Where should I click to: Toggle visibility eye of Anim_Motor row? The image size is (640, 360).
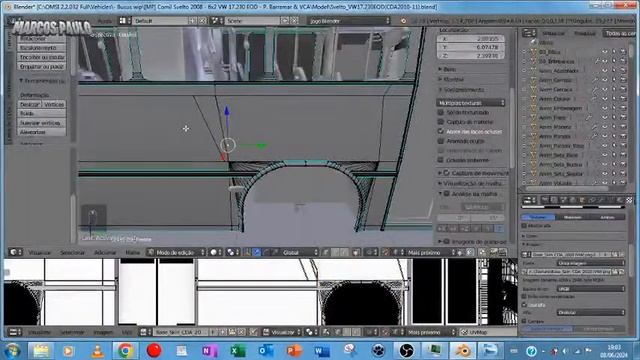[x=604, y=127]
